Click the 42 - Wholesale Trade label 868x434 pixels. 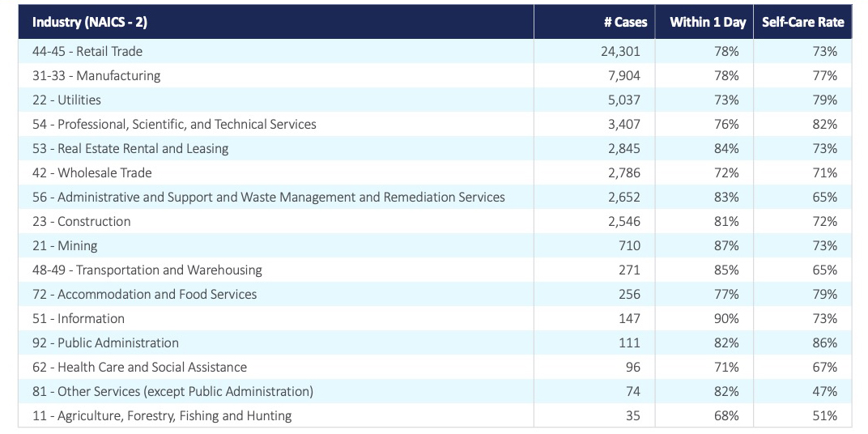[92, 172]
